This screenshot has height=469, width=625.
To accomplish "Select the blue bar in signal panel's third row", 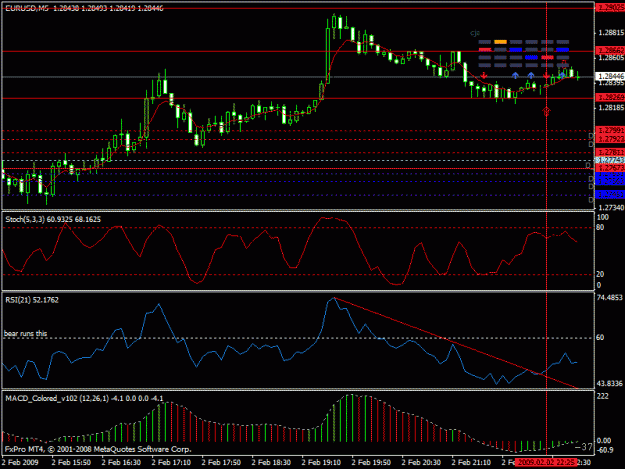I will pos(531,57).
